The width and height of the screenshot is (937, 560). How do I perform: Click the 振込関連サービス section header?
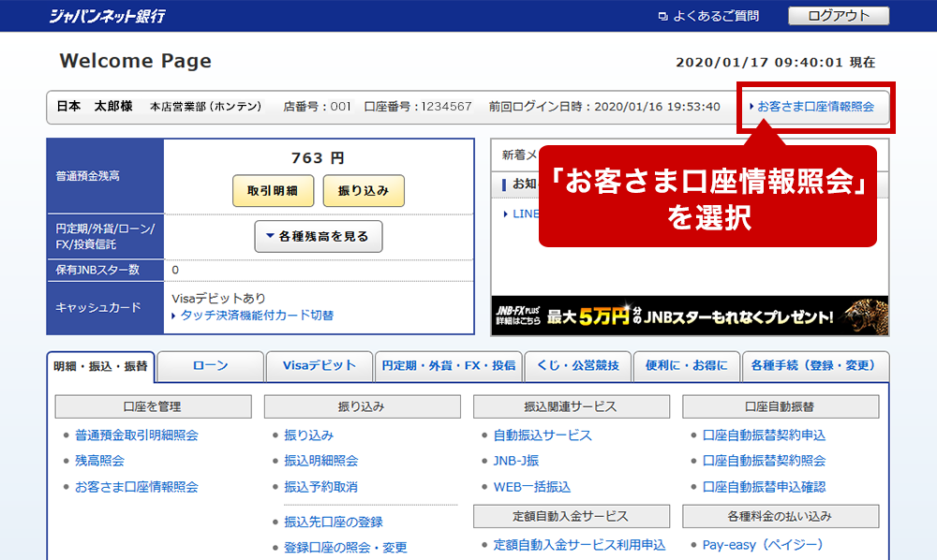[x=572, y=406]
